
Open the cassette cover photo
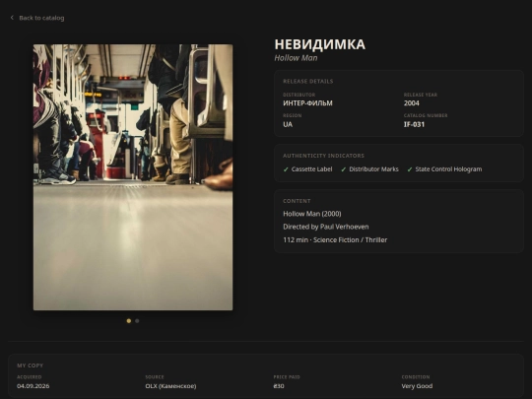click(x=133, y=177)
